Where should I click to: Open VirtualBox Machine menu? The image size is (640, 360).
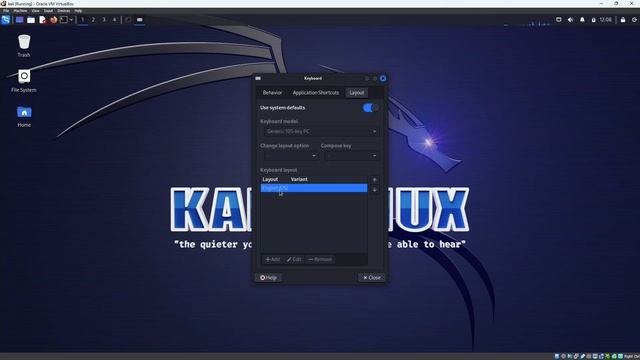point(20,11)
